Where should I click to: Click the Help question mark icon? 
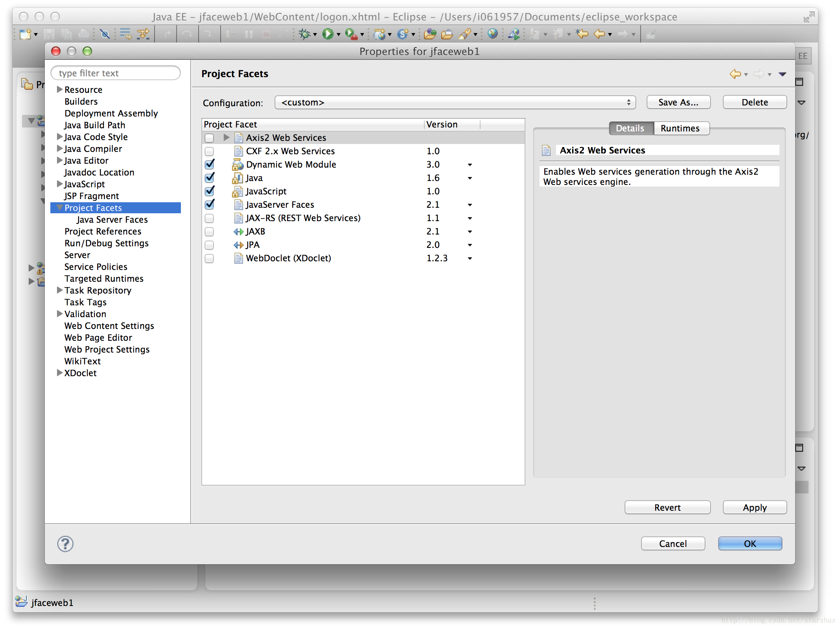65,544
